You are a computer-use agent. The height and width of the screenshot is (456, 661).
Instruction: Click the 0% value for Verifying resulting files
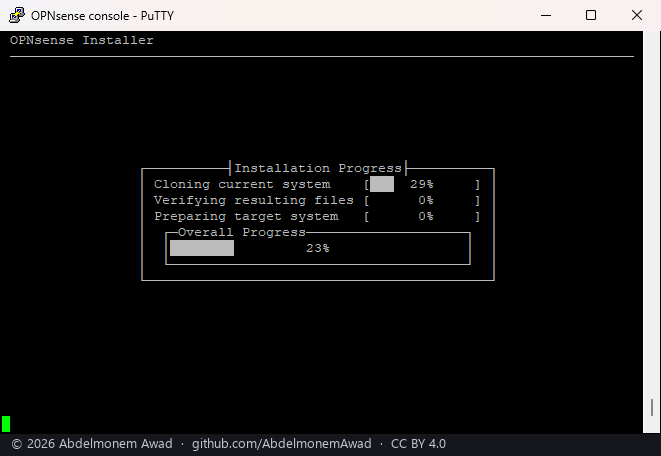pos(426,200)
